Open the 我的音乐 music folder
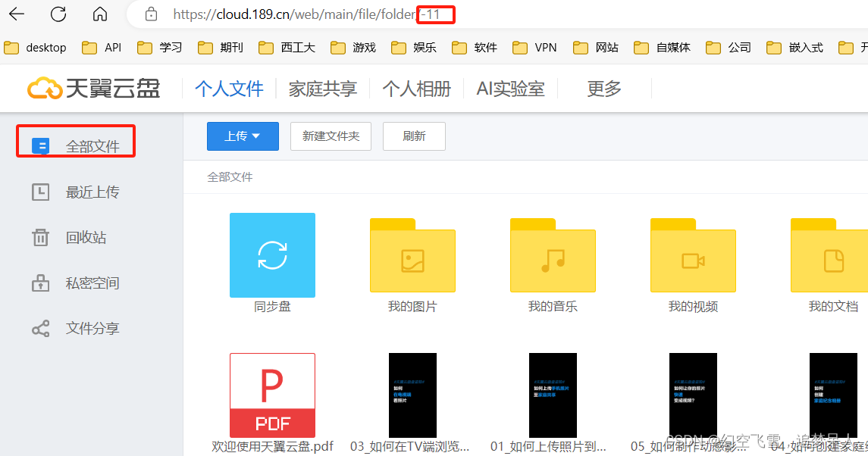This screenshot has height=456, width=868. pos(553,258)
